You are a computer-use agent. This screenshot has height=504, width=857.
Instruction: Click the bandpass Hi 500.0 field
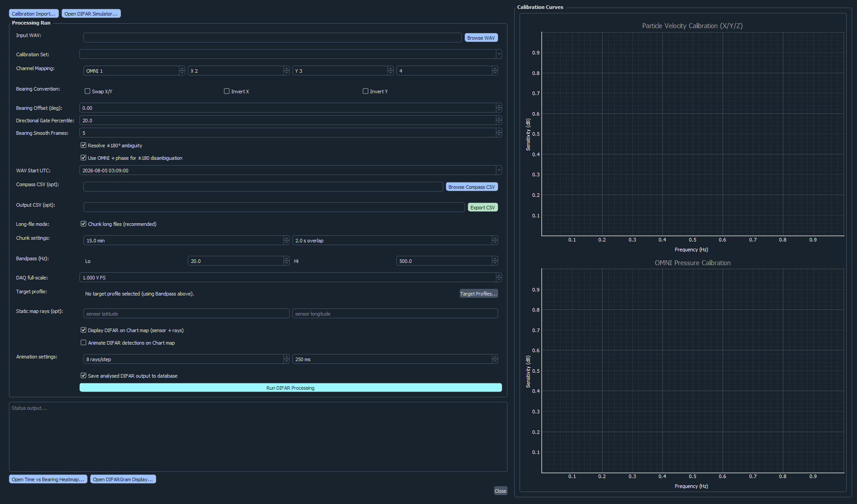[x=447, y=261]
